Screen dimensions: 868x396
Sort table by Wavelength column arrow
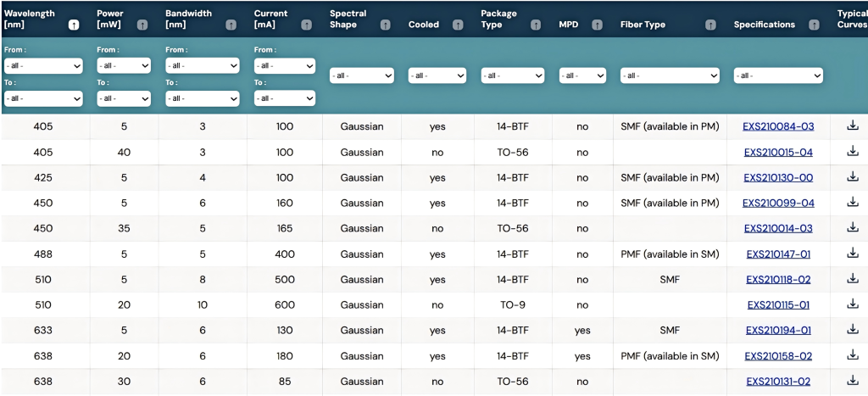73,25
